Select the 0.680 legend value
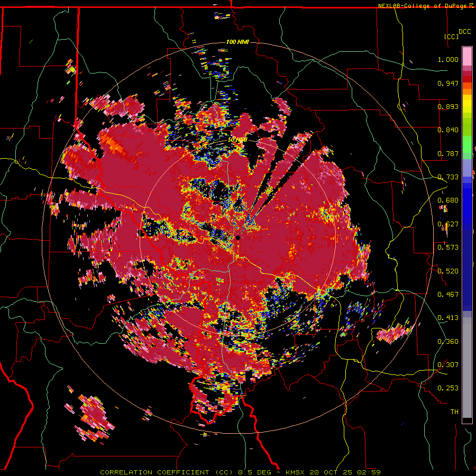Image resolution: width=476 pixels, height=476 pixels. coord(448,200)
